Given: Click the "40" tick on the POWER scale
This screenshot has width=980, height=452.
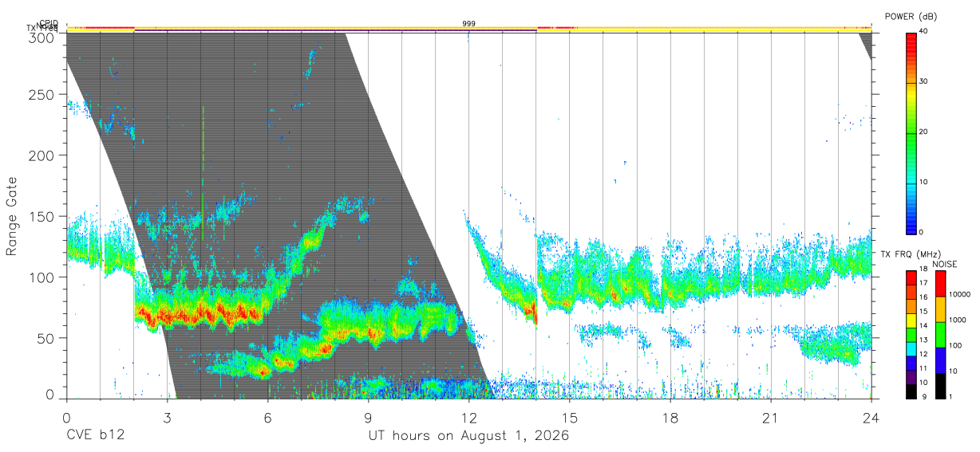Looking at the screenshot, I should pyautogui.click(x=924, y=32).
